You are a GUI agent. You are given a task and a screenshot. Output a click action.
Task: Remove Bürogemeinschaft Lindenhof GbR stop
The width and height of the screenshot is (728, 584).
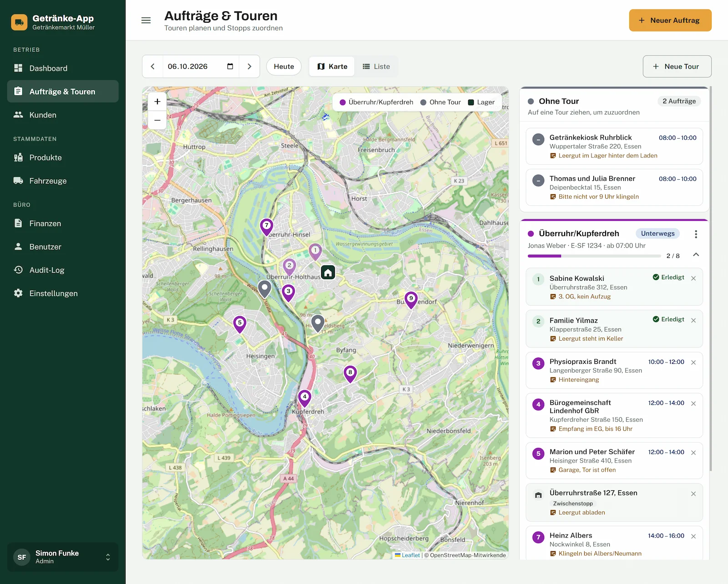click(x=693, y=403)
